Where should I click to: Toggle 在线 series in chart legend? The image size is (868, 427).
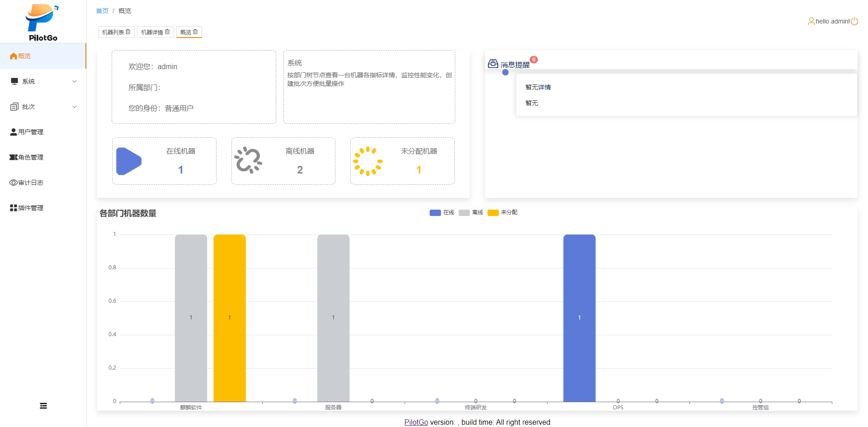click(x=442, y=213)
